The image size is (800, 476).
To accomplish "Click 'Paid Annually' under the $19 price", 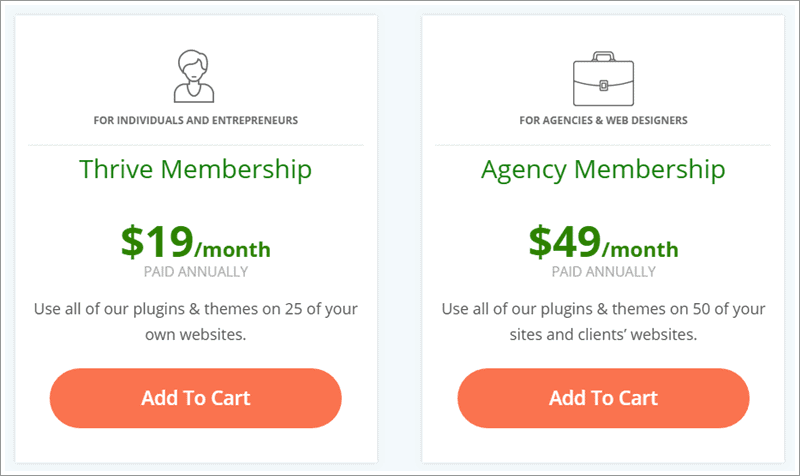I will [x=196, y=272].
